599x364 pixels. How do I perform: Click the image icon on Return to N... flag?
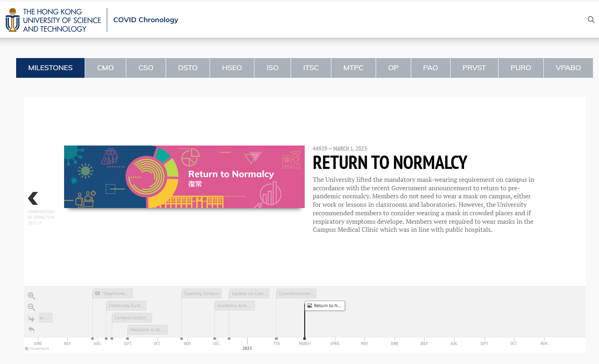(x=310, y=306)
